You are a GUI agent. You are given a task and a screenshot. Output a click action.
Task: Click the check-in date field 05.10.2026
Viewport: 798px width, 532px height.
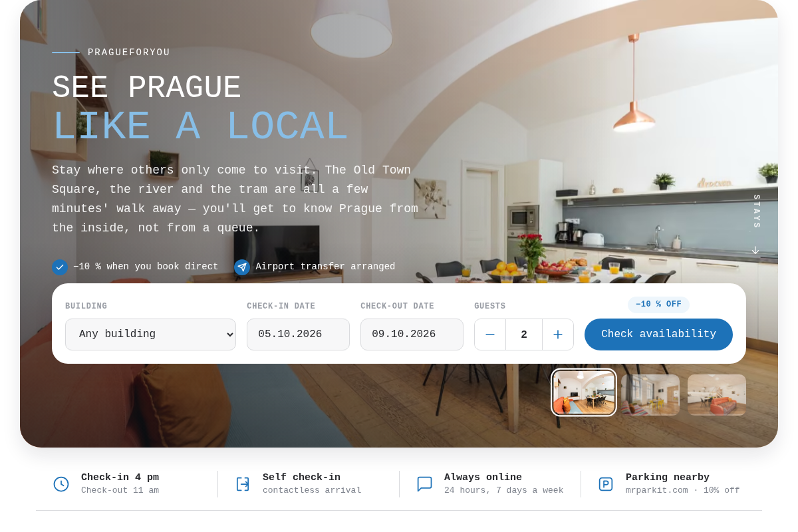pos(298,334)
